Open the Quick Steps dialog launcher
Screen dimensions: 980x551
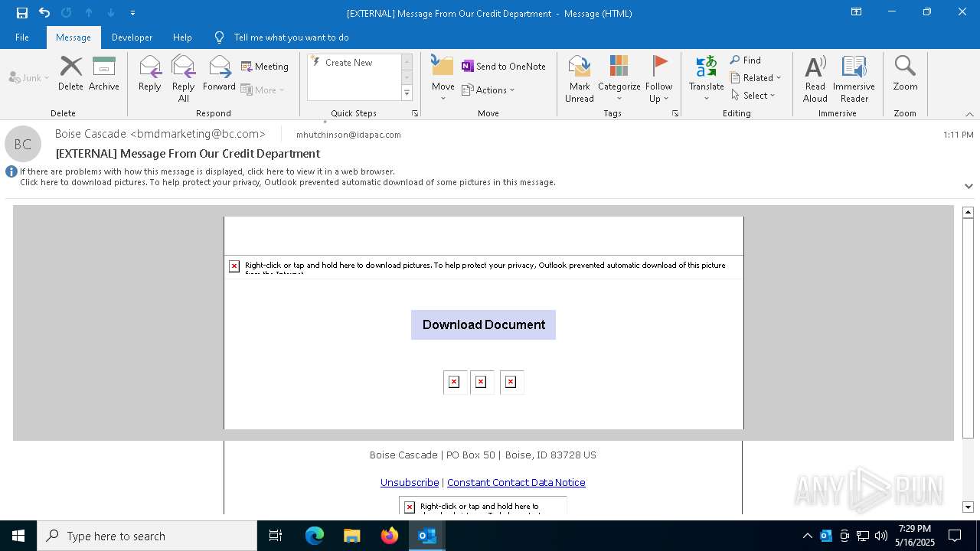tap(415, 113)
